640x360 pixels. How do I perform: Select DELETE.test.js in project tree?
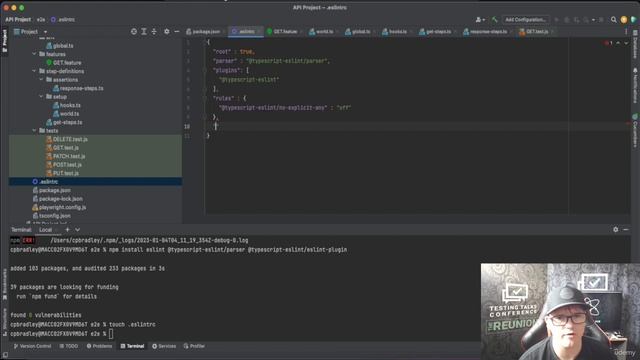pos(67,139)
